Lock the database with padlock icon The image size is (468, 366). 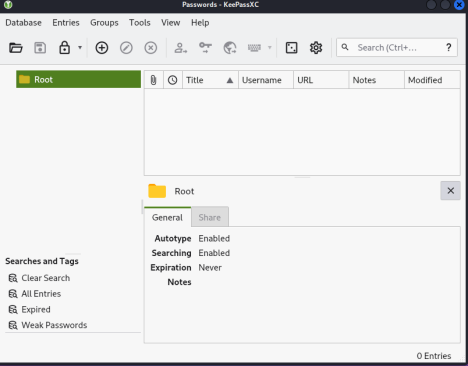[x=64, y=48]
